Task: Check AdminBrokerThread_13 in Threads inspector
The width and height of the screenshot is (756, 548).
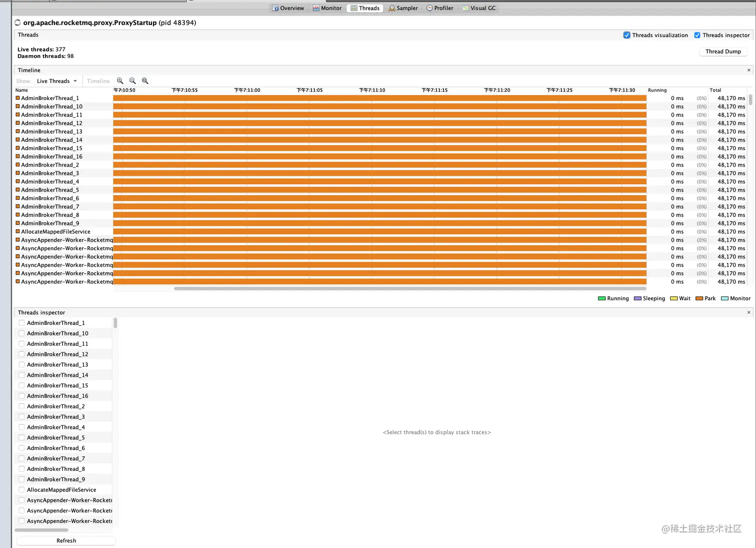Action: pos(21,364)
